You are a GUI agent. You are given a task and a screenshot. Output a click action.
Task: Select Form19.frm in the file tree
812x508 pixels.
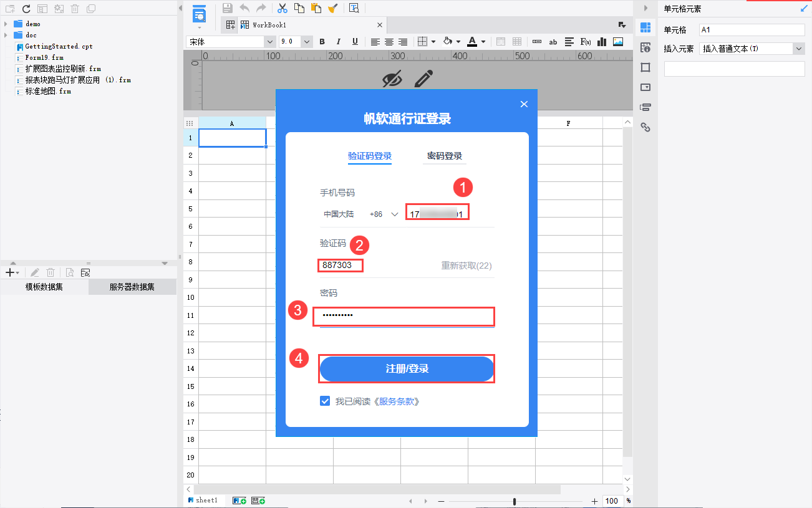click(x=44, y=57)
